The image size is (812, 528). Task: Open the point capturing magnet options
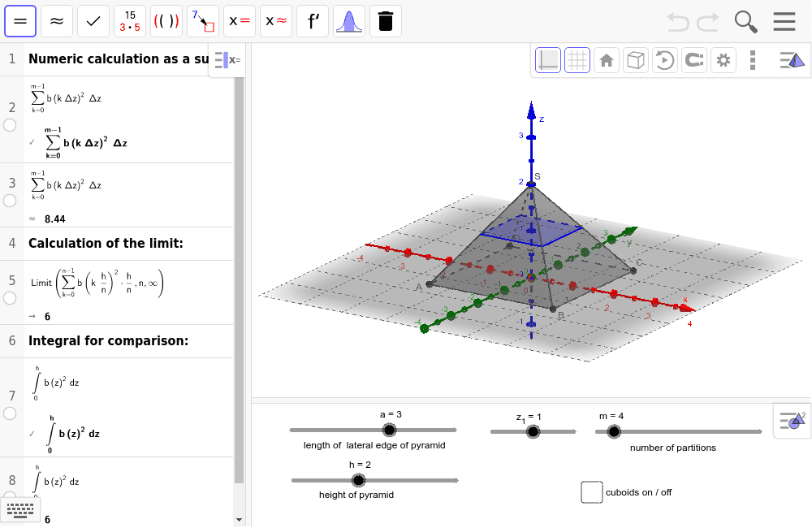coord(694,61)
